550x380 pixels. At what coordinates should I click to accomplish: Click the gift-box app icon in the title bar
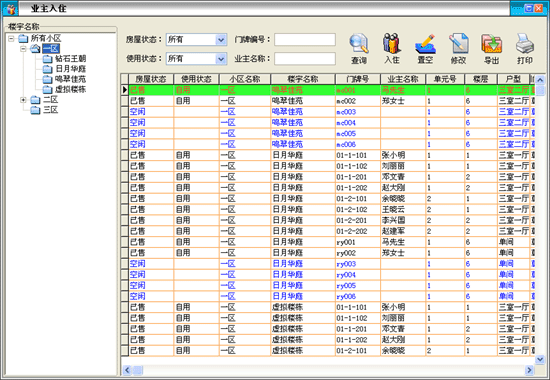(x=10, y=8)
